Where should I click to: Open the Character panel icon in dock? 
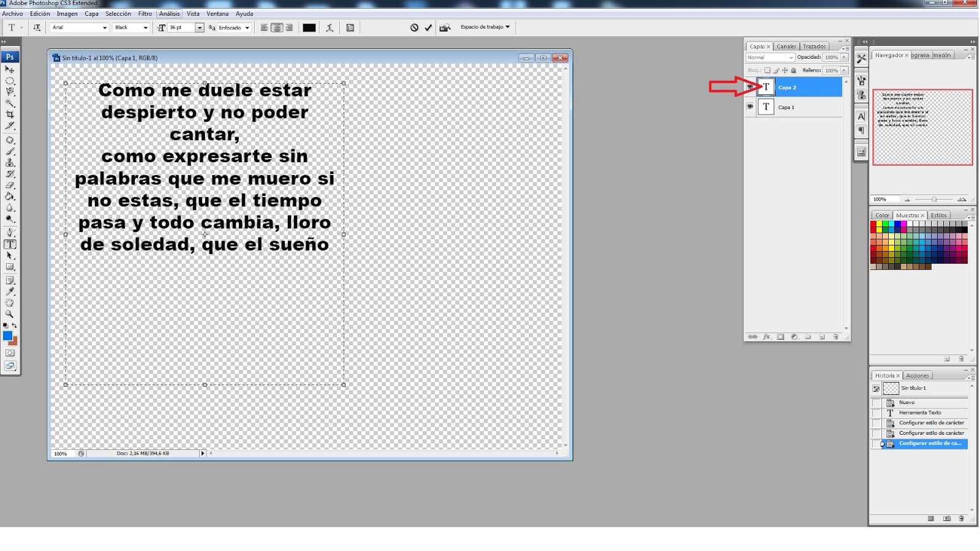click(861, 116)
